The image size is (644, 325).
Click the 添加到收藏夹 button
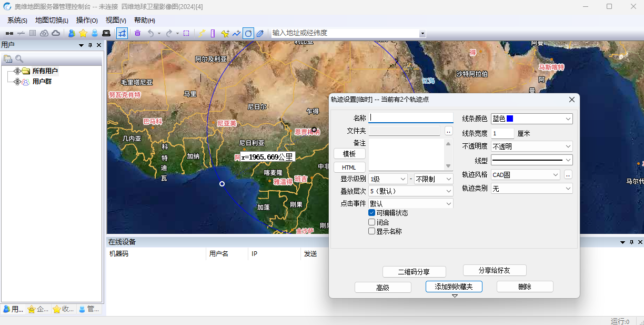454,287
